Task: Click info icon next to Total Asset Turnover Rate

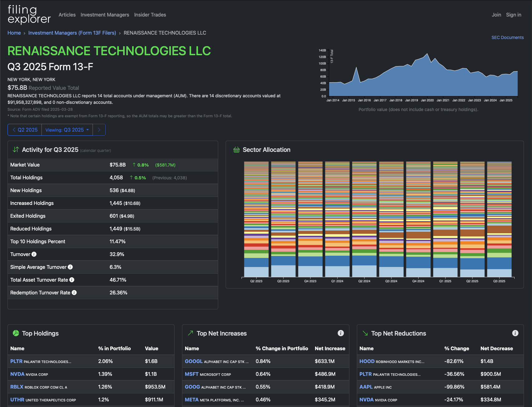Action: coord(72,280)
